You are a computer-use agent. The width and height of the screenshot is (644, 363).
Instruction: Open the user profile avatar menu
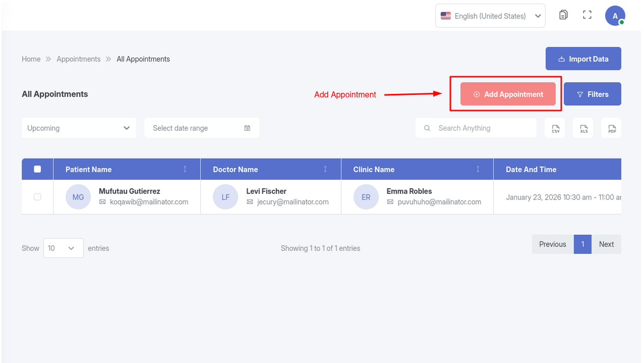615,16
